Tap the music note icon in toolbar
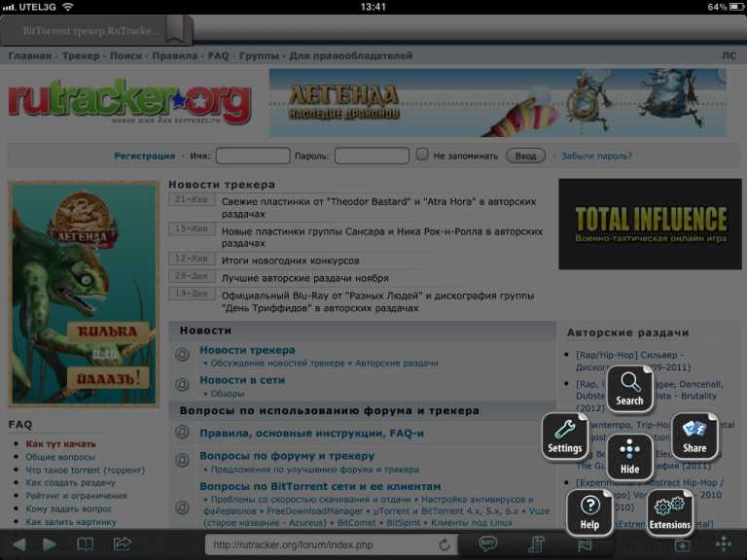 (537, 544)
